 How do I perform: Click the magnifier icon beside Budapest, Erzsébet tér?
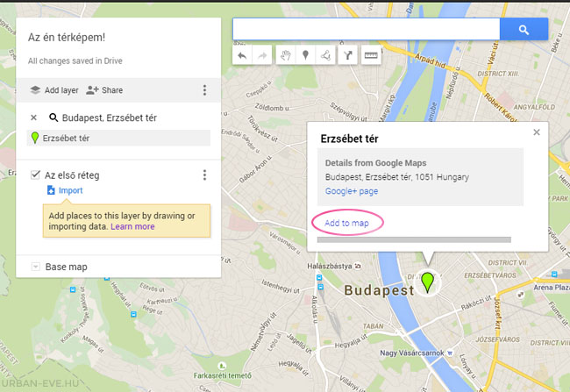tap(53, 118)
